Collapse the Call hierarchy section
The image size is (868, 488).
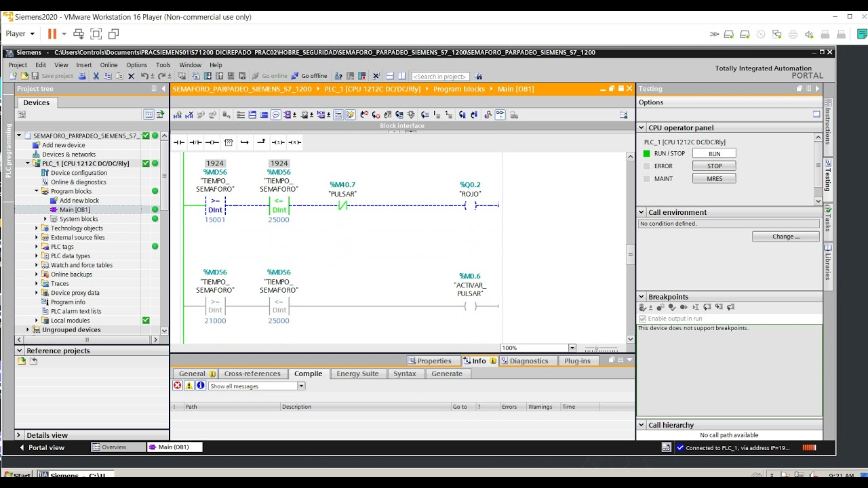(642, 425)
